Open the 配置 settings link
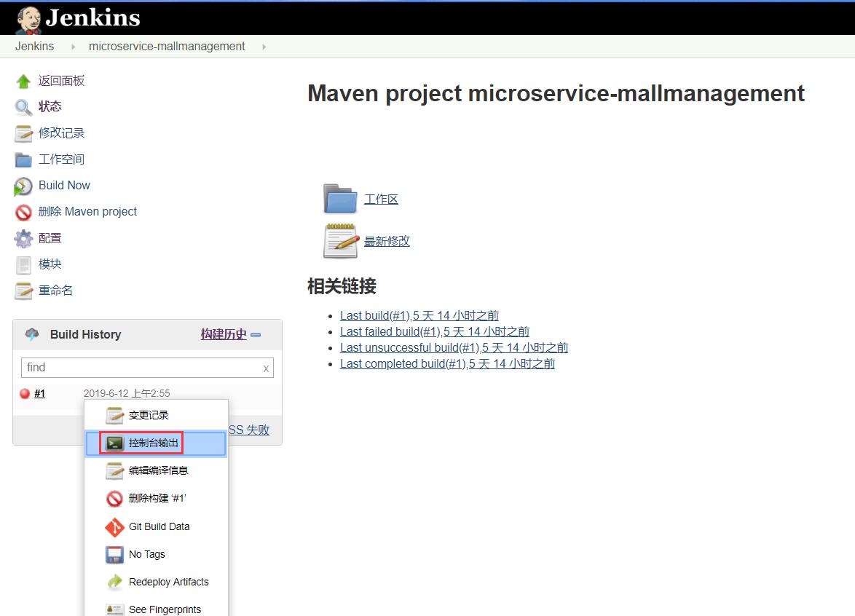This screenshot has width=855, height=616. [50, 238]
